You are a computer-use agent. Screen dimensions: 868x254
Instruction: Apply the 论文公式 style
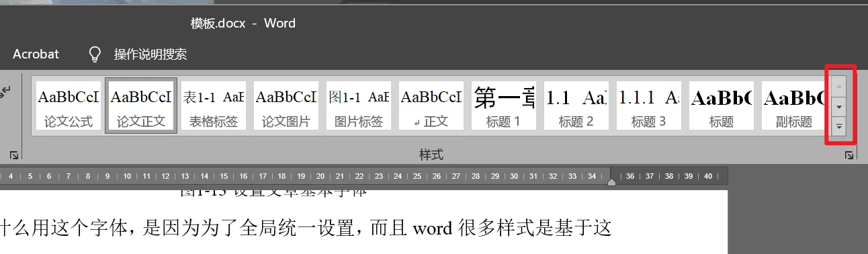69,105
